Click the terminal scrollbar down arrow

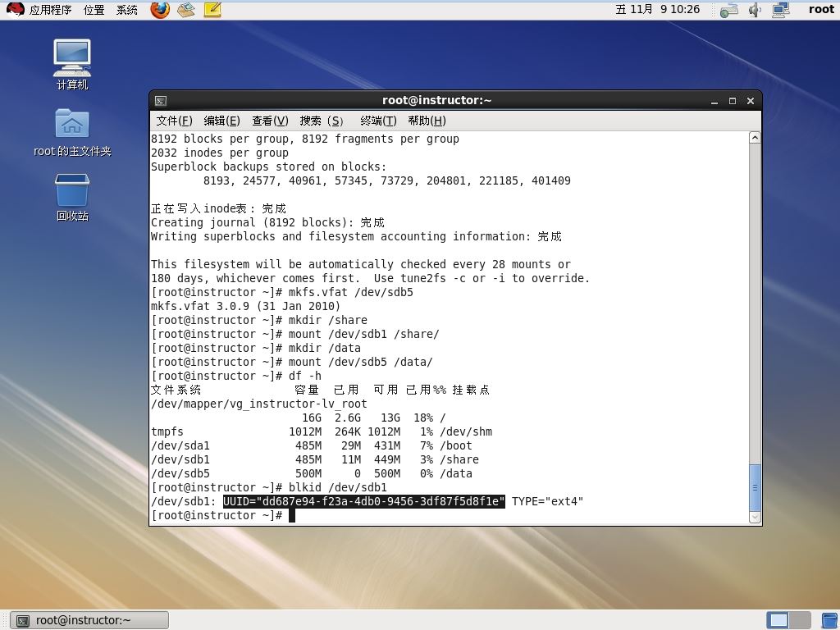[755, 518]
